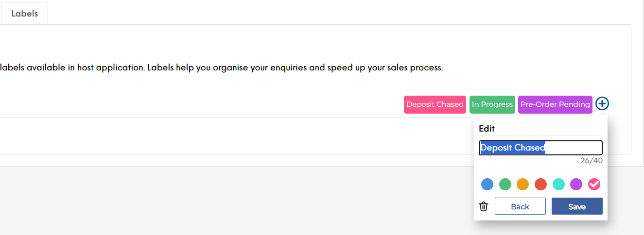Delete the label using the trash icon

pos(484,206)
